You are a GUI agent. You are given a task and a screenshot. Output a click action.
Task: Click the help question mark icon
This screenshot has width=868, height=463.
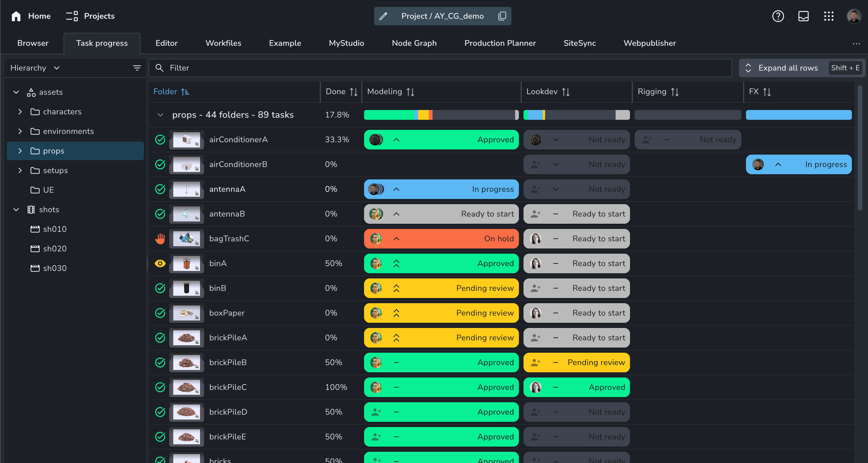778,16
